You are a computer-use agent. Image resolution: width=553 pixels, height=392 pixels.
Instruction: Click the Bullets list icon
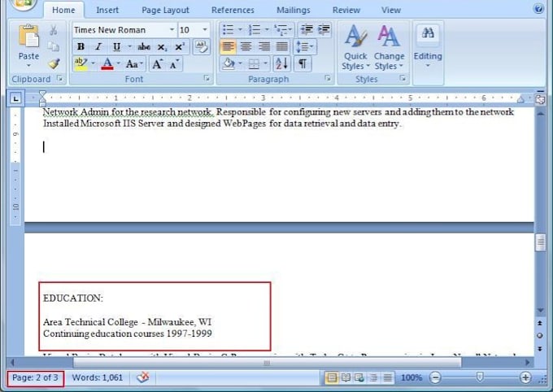point(229,29)
